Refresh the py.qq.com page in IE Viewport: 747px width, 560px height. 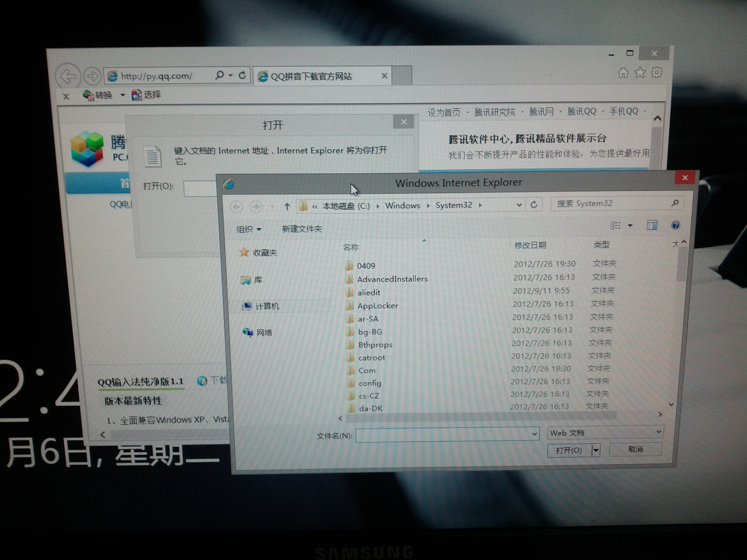[242, 75]
